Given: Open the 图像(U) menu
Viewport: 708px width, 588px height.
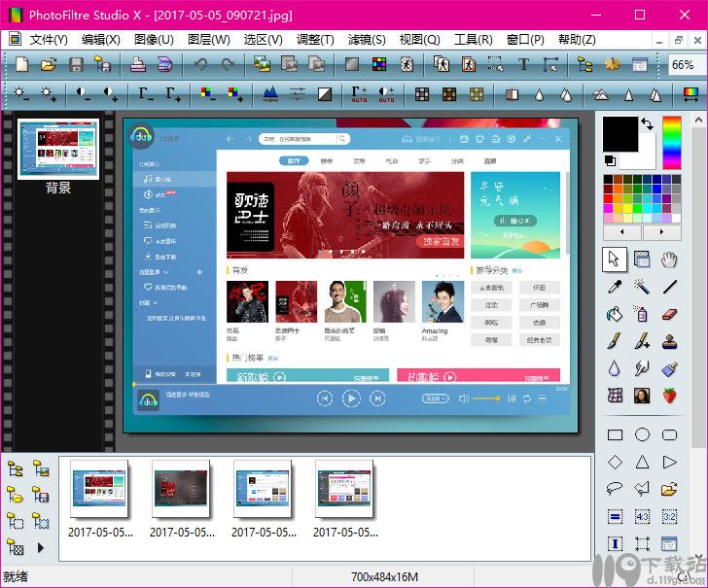Looking at the screenshot, I should coord(154,40).
